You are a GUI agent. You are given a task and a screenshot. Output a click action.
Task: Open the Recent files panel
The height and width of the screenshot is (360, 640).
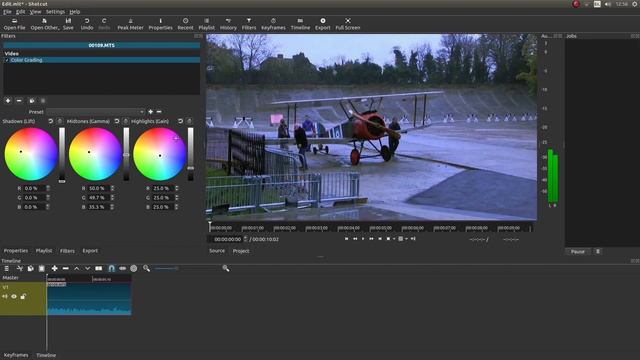coord(185,24)
